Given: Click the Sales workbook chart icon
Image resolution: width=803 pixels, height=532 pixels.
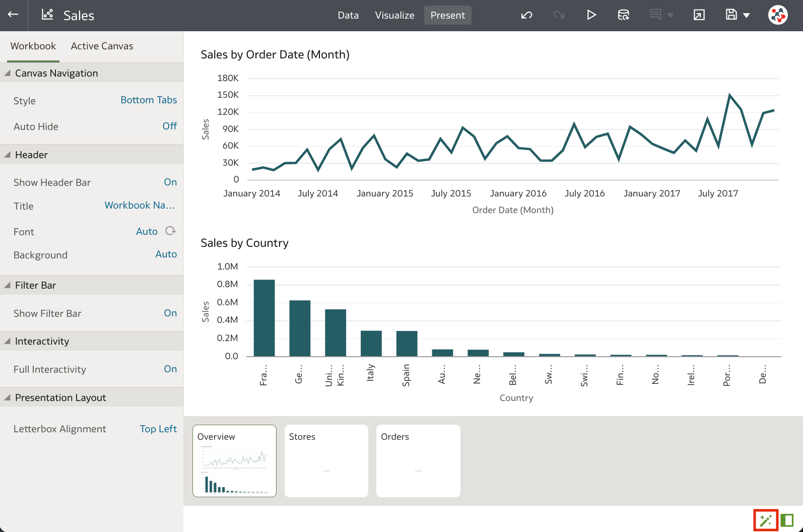Looking at the screenshot, I should tap(47, 15).
